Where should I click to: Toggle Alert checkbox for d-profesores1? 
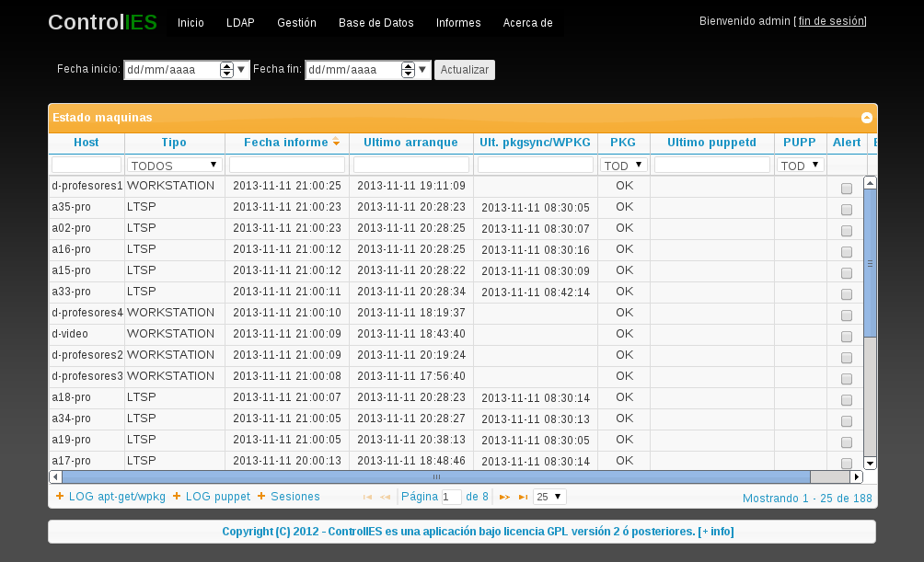click(x=847, y=189)
